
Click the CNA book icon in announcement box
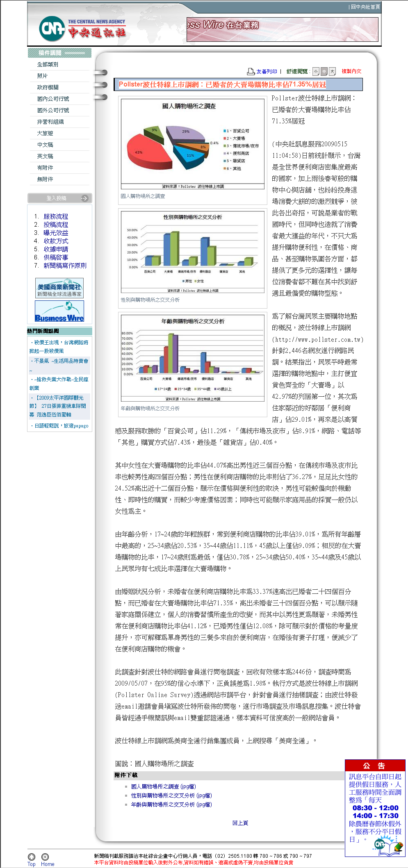(x=388, y=847)
